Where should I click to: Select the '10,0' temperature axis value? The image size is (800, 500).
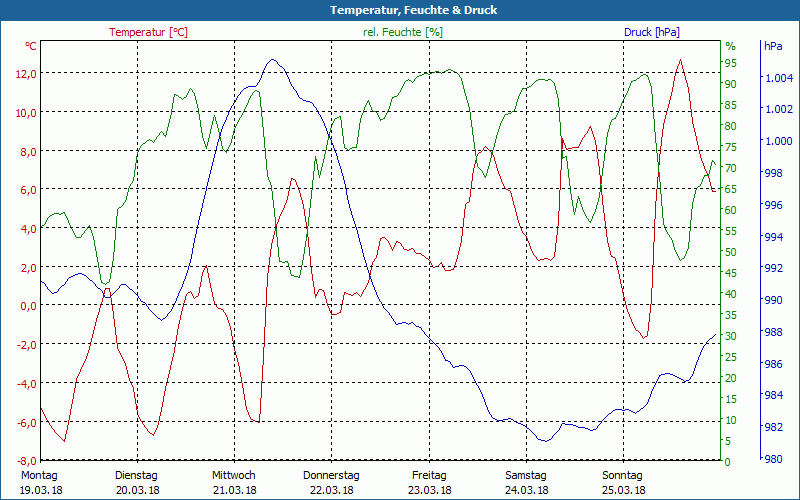click(26, 113)
